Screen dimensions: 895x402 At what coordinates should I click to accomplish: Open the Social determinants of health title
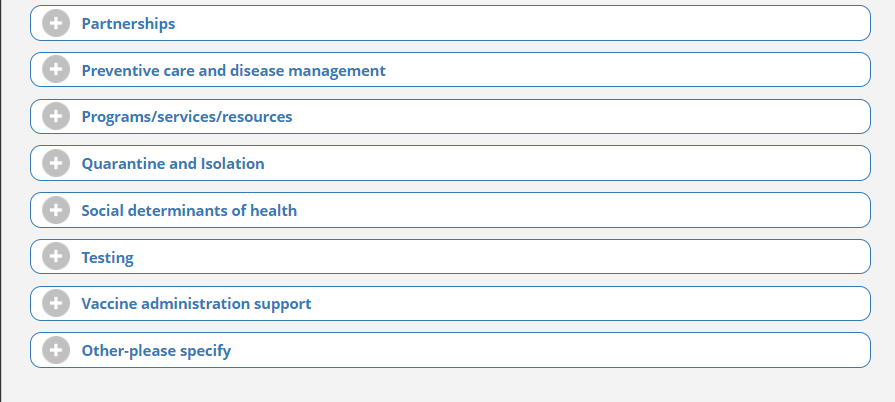click(x=189, y=211)
